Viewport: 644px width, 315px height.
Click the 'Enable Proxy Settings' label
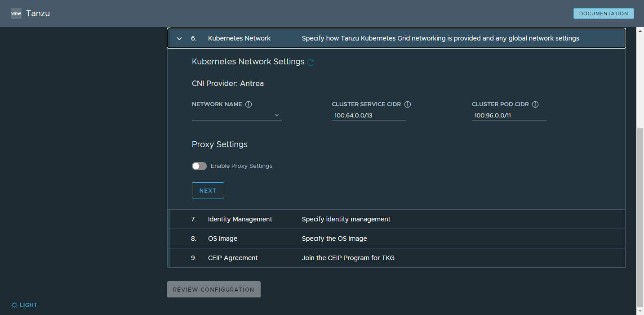[x=241, y=166]
